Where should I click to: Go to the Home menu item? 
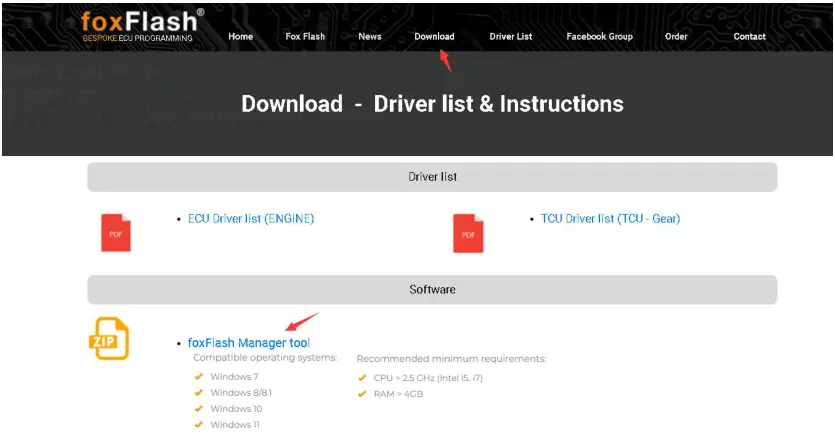pos(241,36)
